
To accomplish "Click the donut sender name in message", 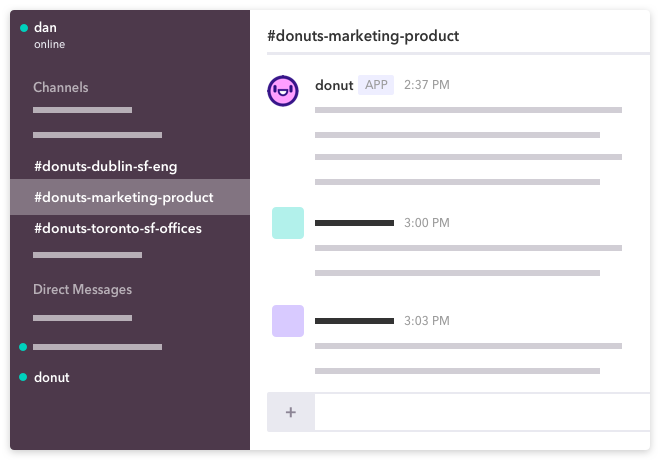I will pyautogui.click(x=334, y=85).
